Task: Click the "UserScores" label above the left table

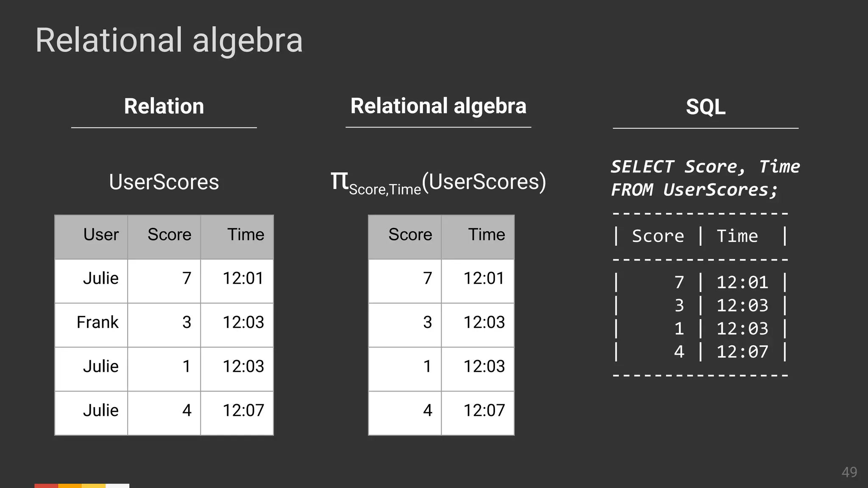Action: point(164,182)
